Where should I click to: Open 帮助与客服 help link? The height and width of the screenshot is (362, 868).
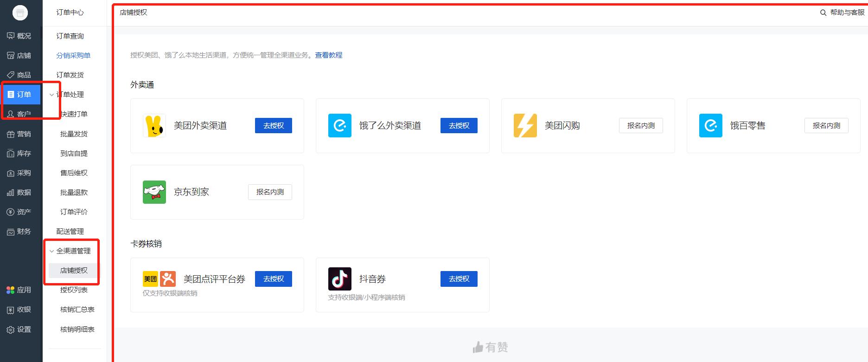pos(847,13)
